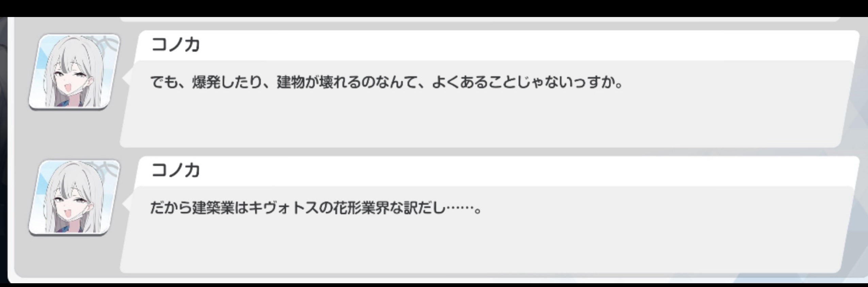
Task: Click the line starting with でも、爆発したり
Action: coord(386,82)
